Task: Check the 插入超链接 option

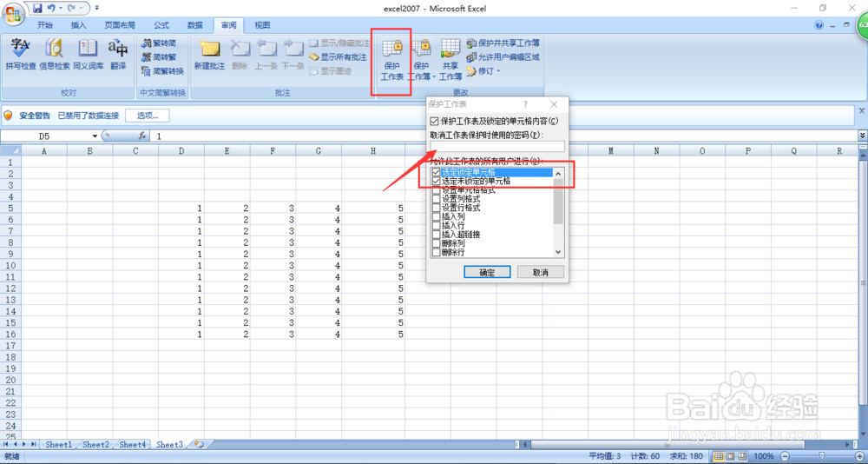Action: pos(437,235)
